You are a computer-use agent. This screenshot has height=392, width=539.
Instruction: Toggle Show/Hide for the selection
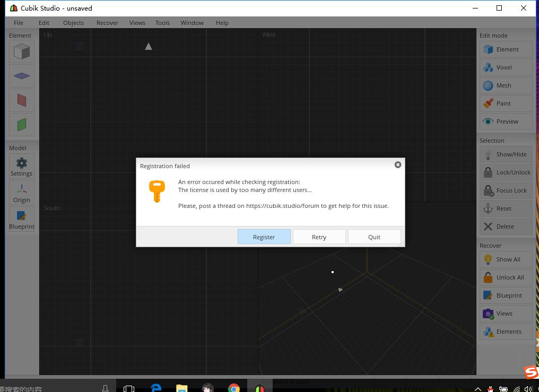click(x=506, y=154)
